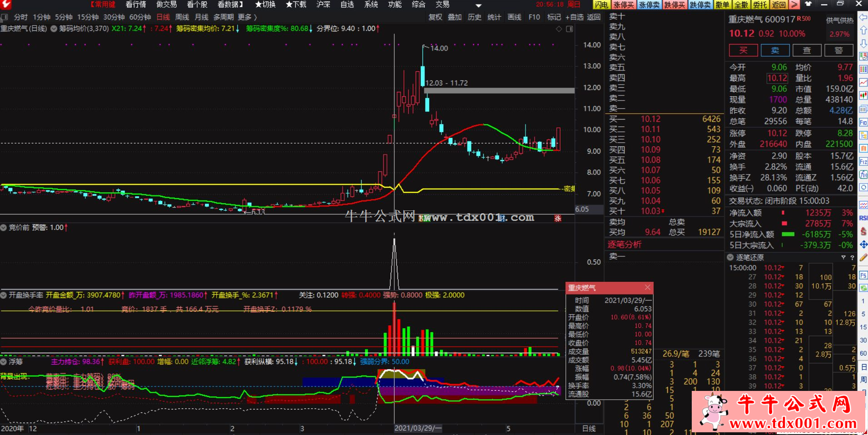Select the 月线 monthly period
Viewport: 868px width, 435px height.
(x=201, y=17)
